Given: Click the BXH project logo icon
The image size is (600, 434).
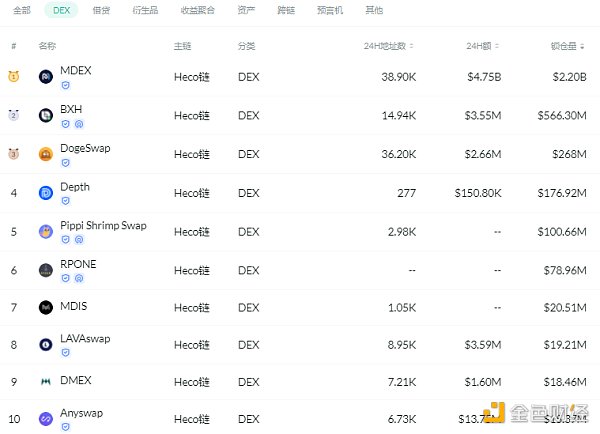Looking at the screenshot, I should click(45, 116).
